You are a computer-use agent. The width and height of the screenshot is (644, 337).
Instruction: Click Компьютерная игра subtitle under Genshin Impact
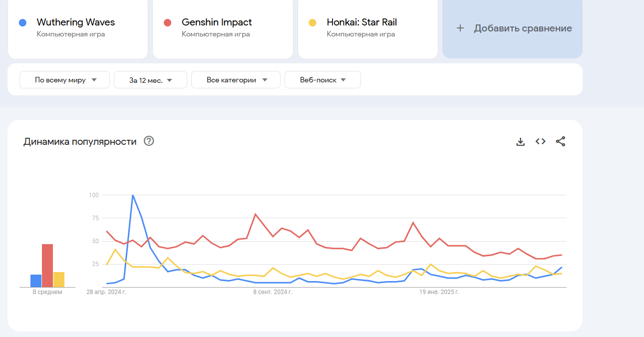coord(216,34)
